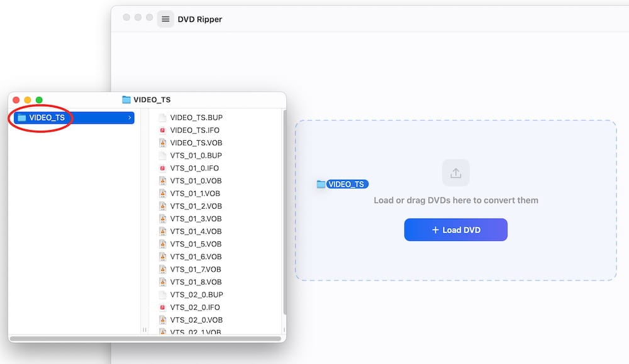Click the folder icon in Finder's title bar
This screenshot has width=629, height=364.
click(126, 99)
